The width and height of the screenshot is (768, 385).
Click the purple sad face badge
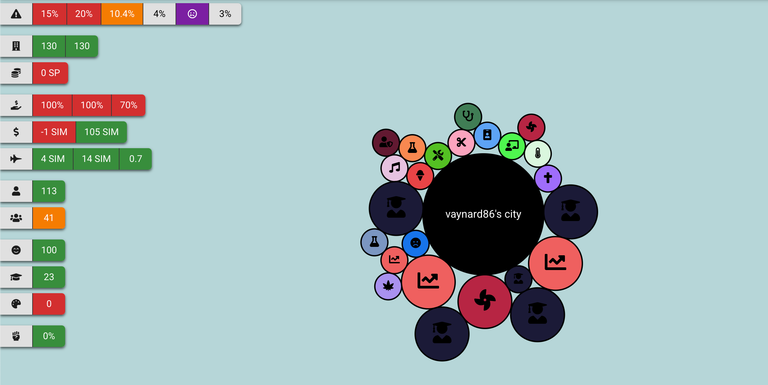[x=192, y=14]
